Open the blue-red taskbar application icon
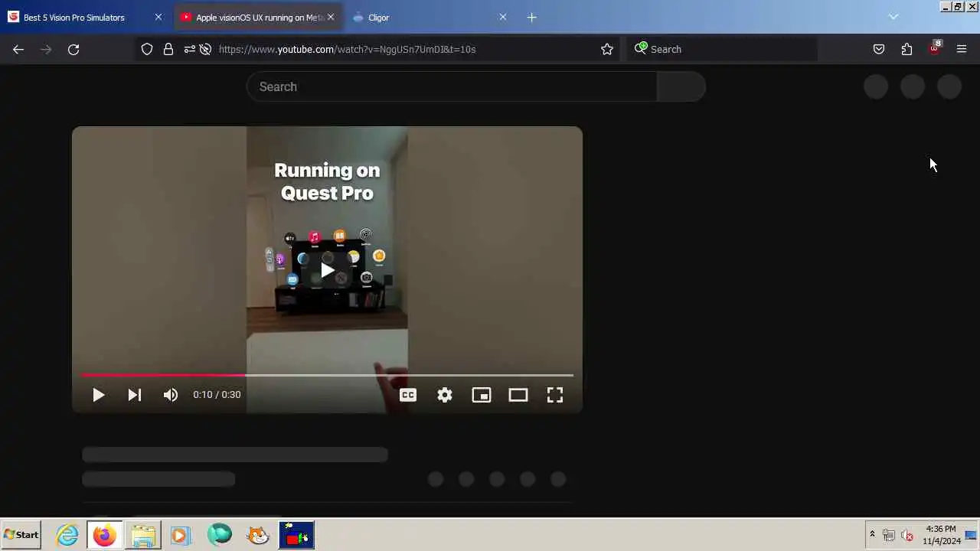The height and width of the screenshot is (551, 980). pos(296,535)
